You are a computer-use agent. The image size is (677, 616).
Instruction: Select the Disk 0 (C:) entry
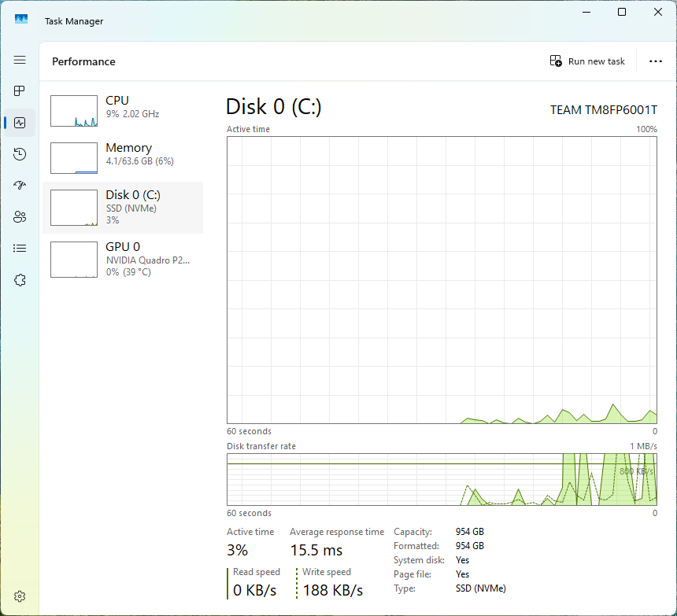pos(123,208)
